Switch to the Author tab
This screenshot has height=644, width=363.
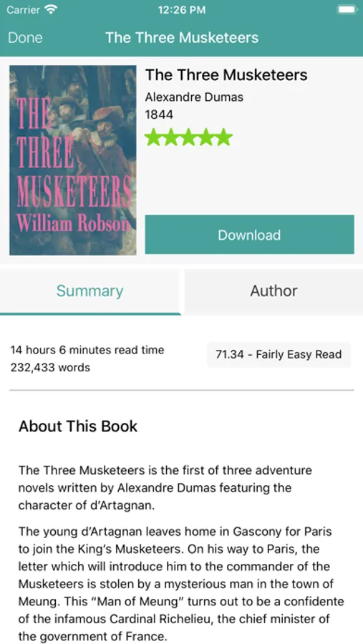[x=274, y=291]
